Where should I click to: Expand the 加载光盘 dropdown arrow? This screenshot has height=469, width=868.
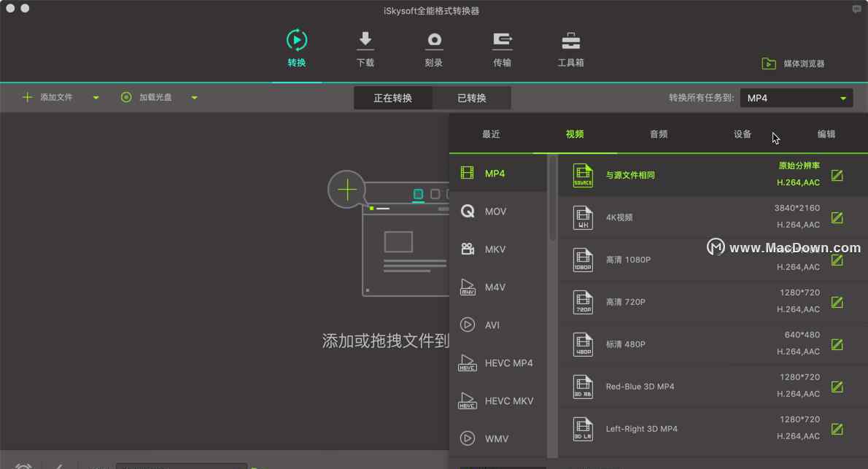tap(194, 98)
